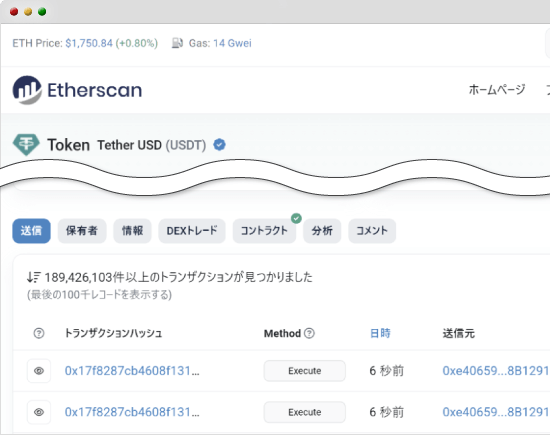The height and width of the screenshot is (435, 550).
Task: Click the 6 秒前 timestamp in second row
Action: pyautogui.click(x=387, y=412)
